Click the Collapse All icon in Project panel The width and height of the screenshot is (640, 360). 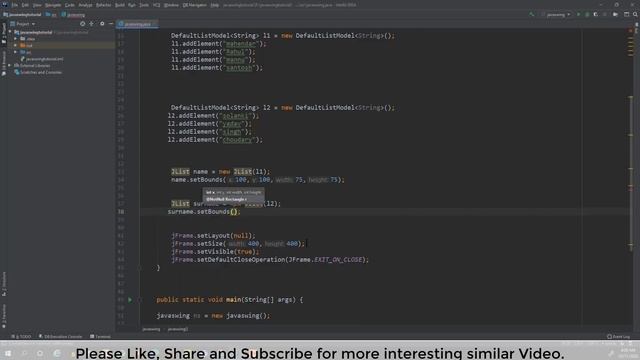point(91,24)
